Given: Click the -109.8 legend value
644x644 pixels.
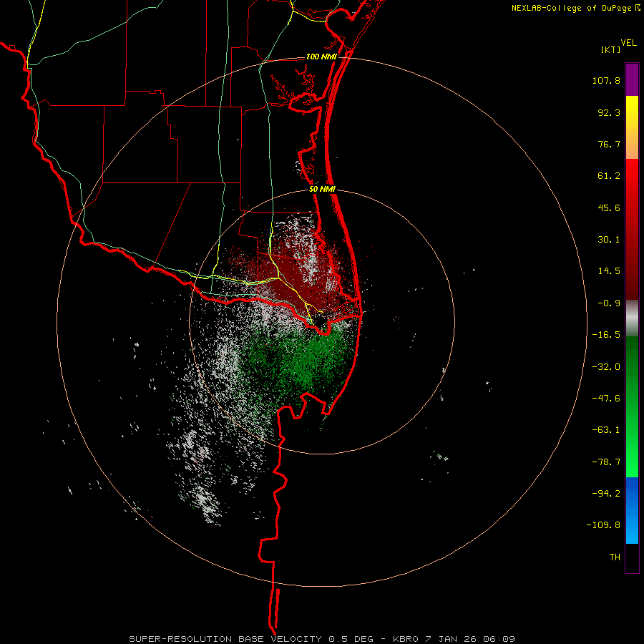Looking at the screenshot, I should point(603,525).
